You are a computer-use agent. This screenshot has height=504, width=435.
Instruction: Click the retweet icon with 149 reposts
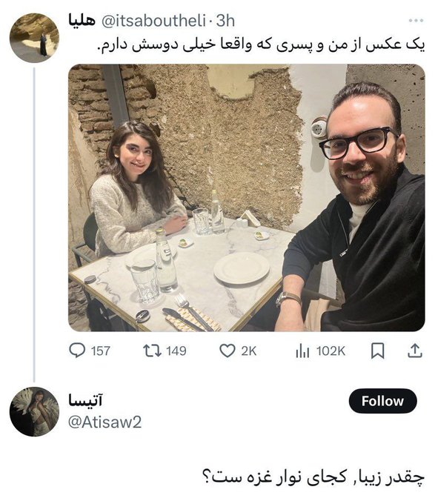(152, 351)
